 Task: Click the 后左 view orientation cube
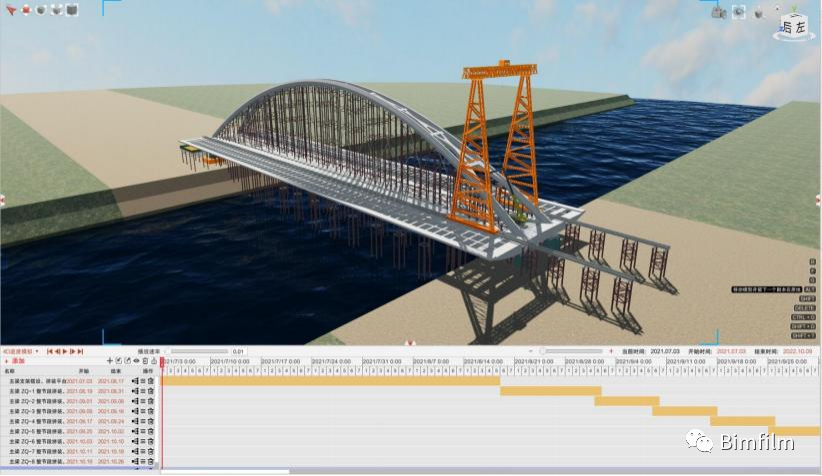(x=793, y=27)
